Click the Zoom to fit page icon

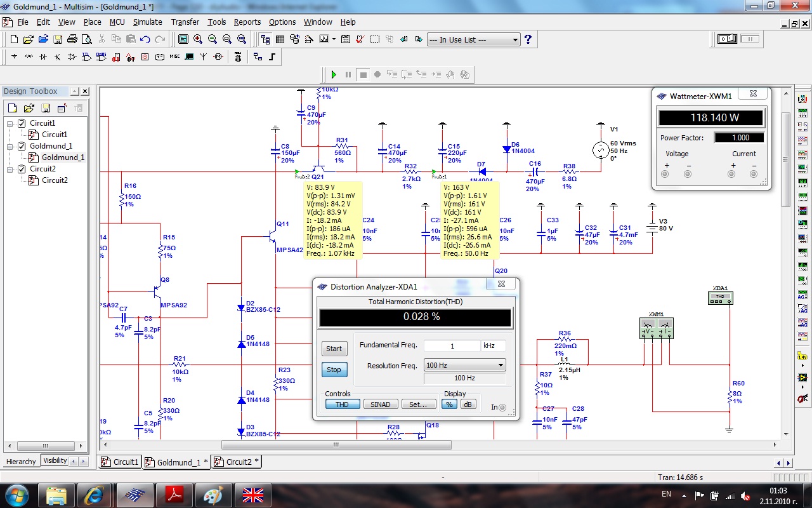242,39
